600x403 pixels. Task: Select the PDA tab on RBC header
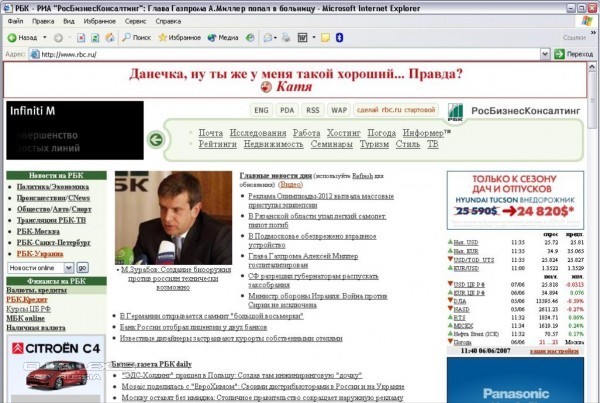(x=287, y=109)
